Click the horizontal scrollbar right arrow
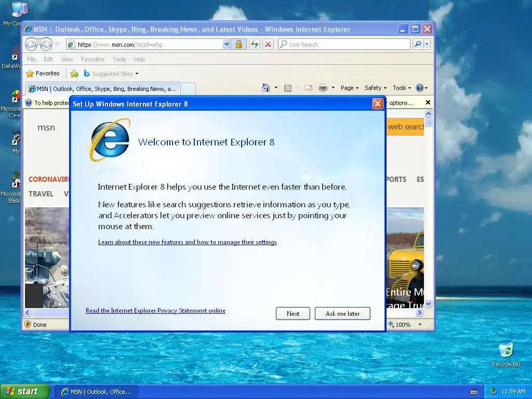532x399 pixels. [x=420, y=312]
